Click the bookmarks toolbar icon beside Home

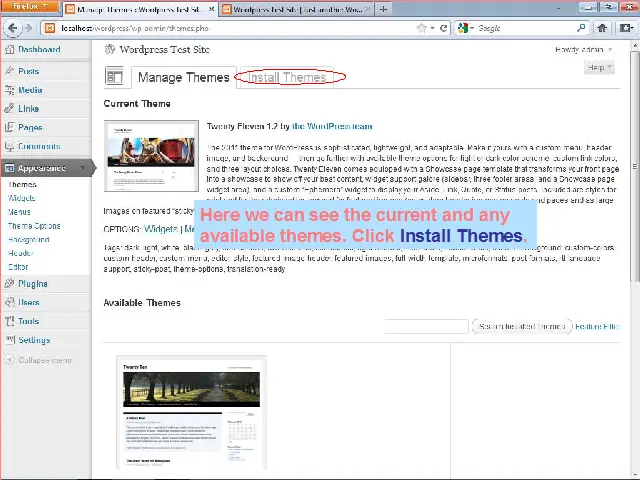point(626,28)
